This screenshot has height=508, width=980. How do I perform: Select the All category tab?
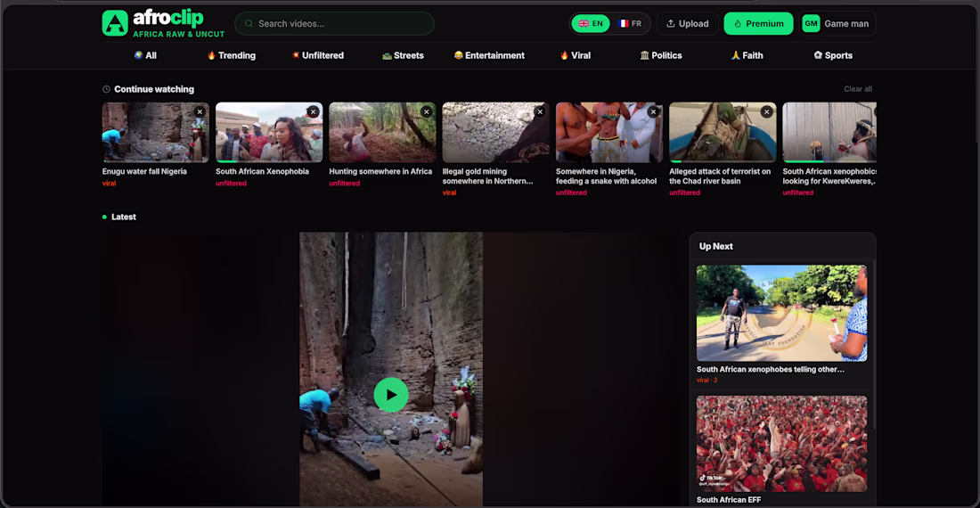[x=145, y=55]
